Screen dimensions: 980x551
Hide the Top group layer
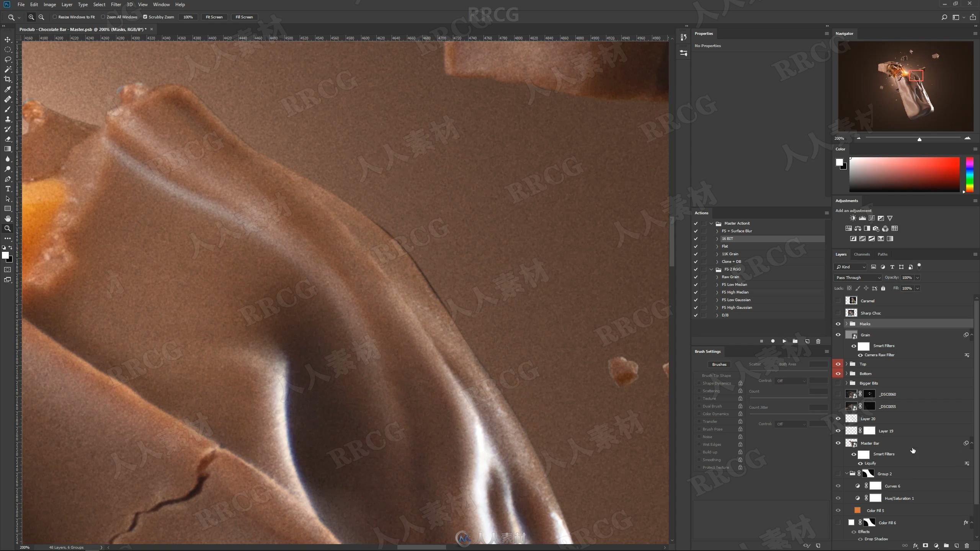tap(838, 364)
